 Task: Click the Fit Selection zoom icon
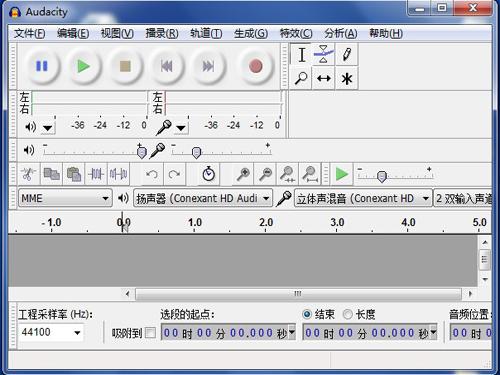tap(288, 174)
